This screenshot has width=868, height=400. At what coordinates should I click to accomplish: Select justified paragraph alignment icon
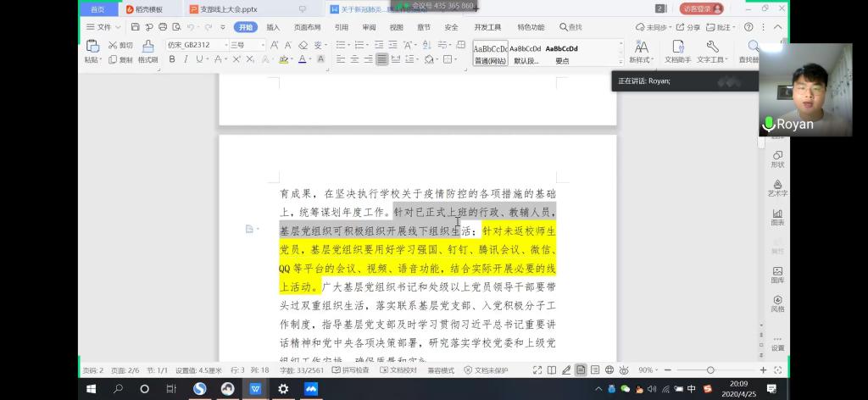point(382,59)
